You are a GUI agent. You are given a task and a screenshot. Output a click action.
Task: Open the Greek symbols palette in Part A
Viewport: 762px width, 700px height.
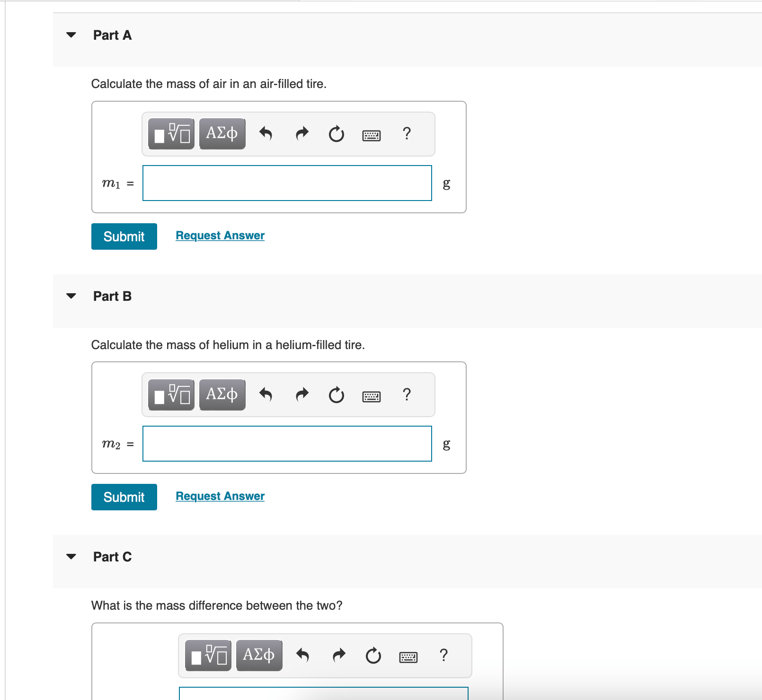pyautogui.click(x=222, y=134)
